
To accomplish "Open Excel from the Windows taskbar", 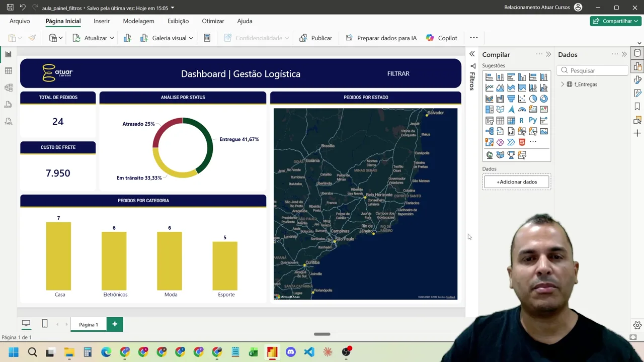I will tap(254, 352).
